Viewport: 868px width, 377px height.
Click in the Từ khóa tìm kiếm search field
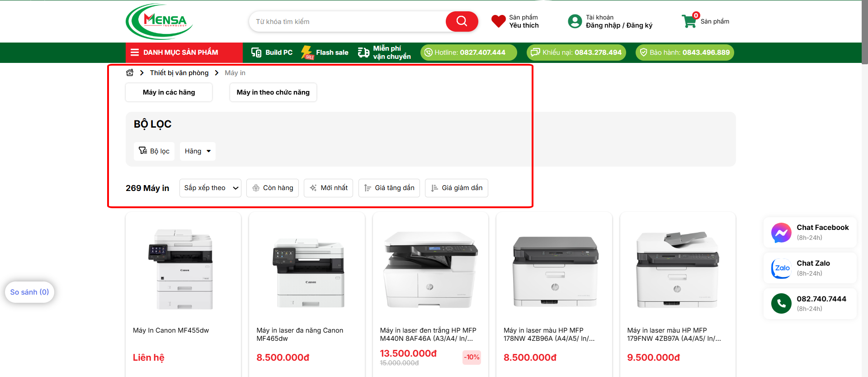(347, 22)
